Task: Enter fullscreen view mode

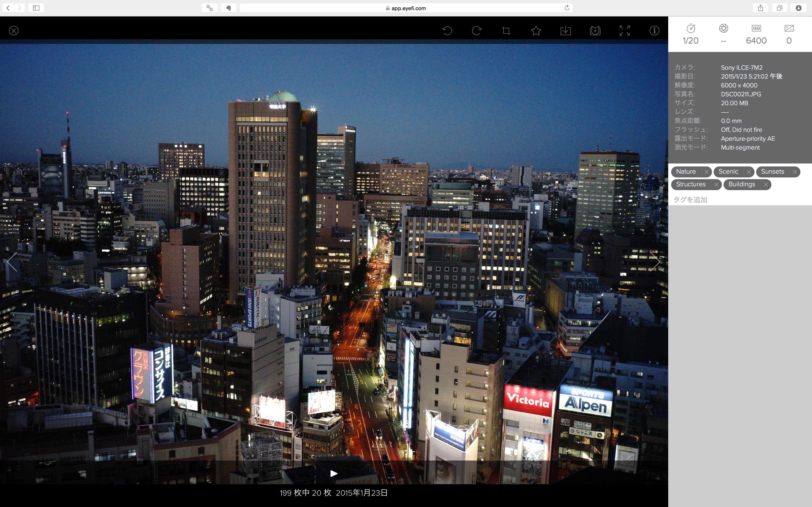Action: [x=624, y=31]
